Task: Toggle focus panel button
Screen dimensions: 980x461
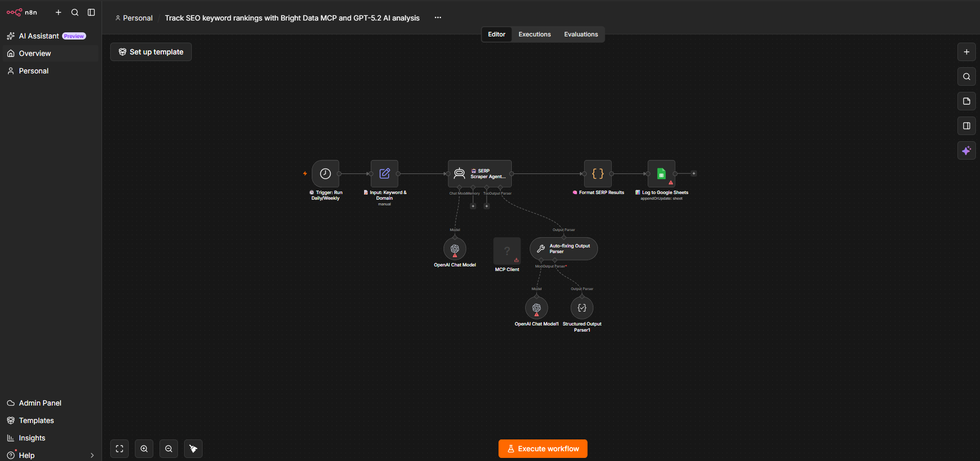Action: coord(967,126)
